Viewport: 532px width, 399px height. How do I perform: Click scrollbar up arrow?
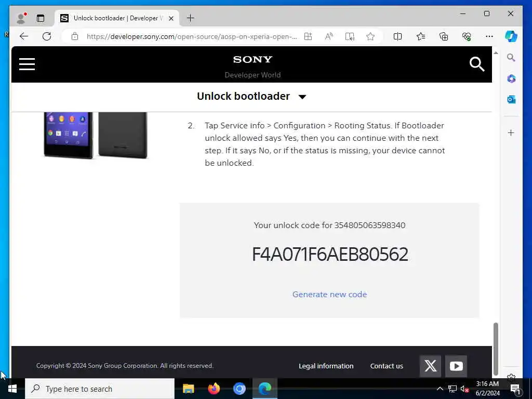pyautogui.click(x=496, y=53)
